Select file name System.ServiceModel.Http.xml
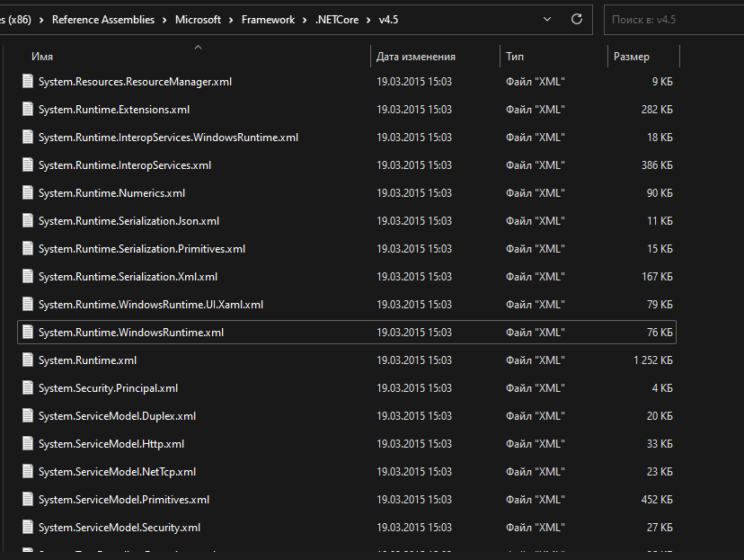 coord(111,444)
